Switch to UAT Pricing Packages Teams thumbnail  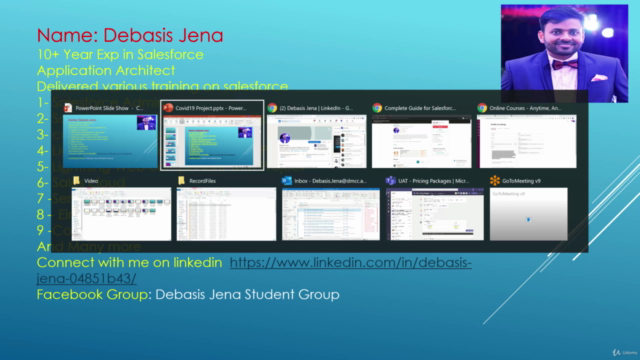[x=435, y=214]
